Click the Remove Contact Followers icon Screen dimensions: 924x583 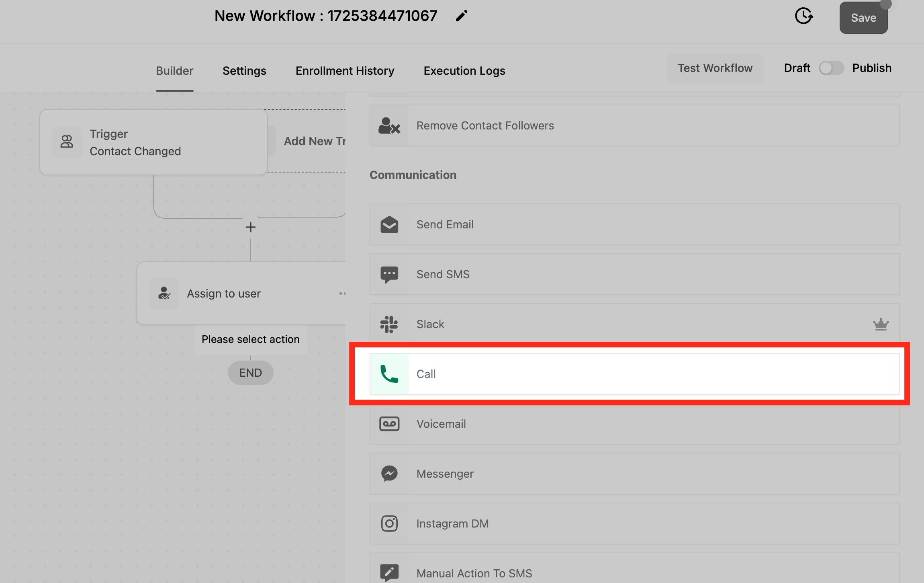coord(389,126)
